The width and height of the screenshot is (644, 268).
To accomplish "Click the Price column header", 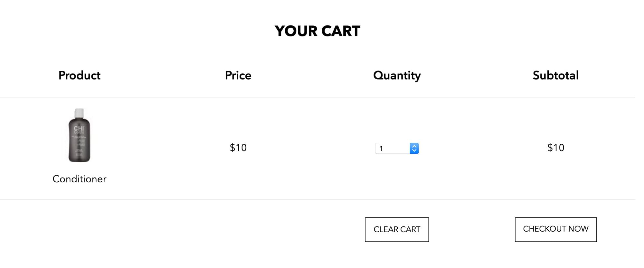I will [x=238, y=75].
